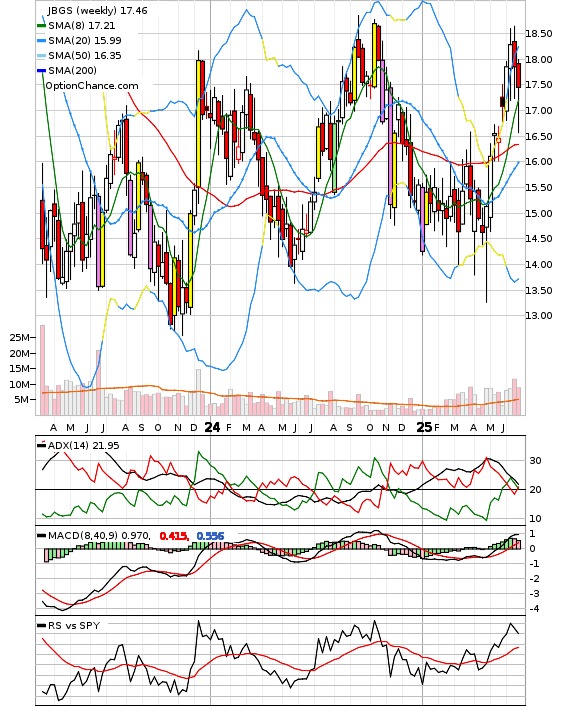Click the bold 25 year marker

coord(424,427)
